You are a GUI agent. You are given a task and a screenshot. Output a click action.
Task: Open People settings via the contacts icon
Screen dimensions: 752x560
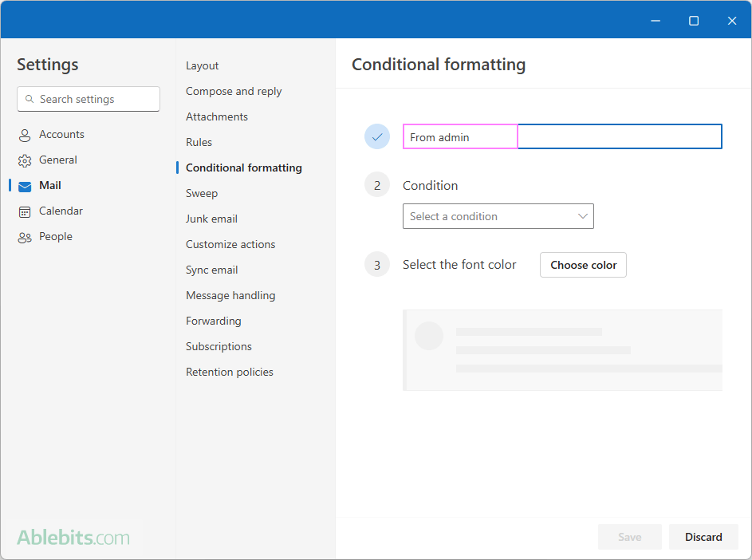25,236
